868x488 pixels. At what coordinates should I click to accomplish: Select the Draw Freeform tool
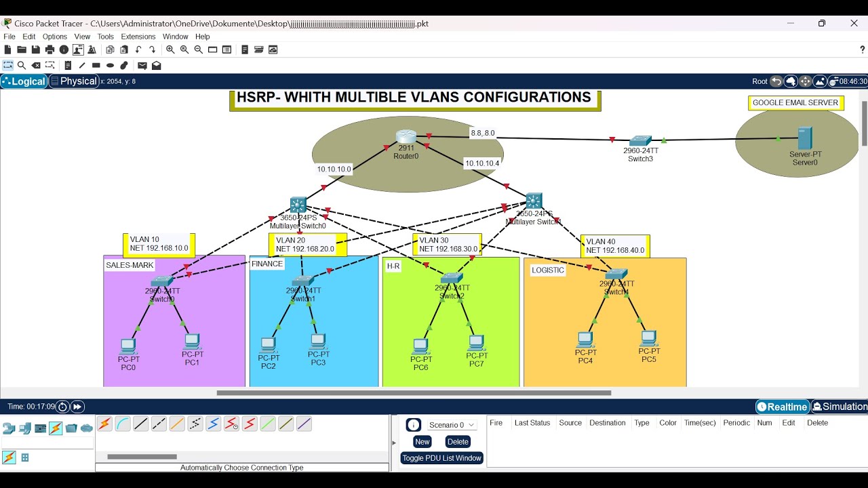pyautogui.click(x=124, y=66)
